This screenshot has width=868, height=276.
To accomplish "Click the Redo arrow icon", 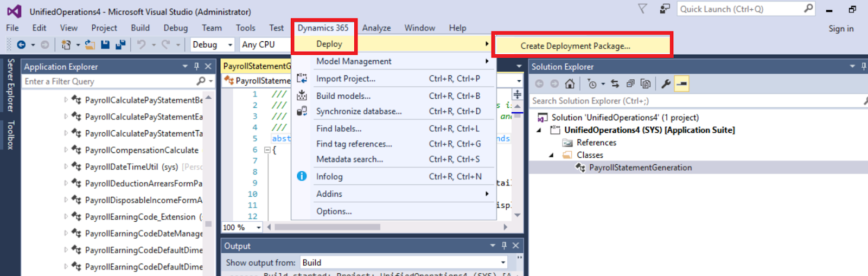I will [166, 44].
